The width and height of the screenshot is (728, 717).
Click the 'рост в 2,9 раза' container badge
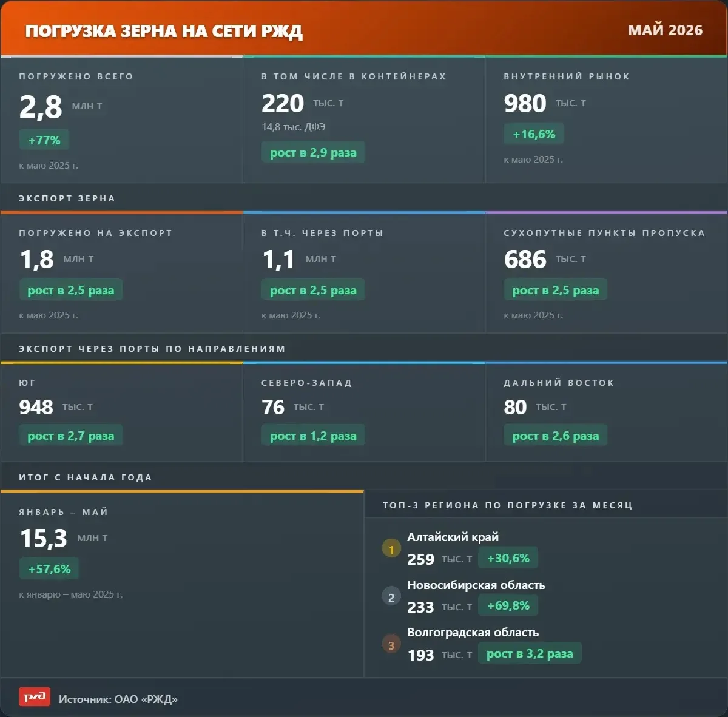pyautogui.click(x=313, y=152)
